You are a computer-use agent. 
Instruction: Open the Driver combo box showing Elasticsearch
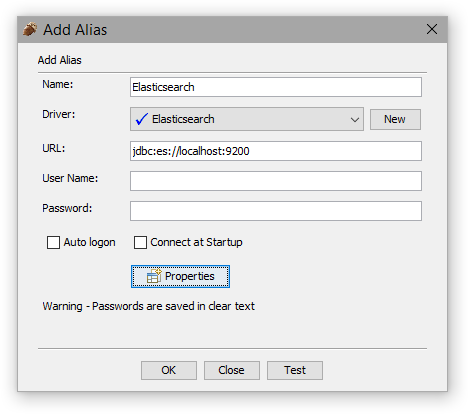[247, 119]
